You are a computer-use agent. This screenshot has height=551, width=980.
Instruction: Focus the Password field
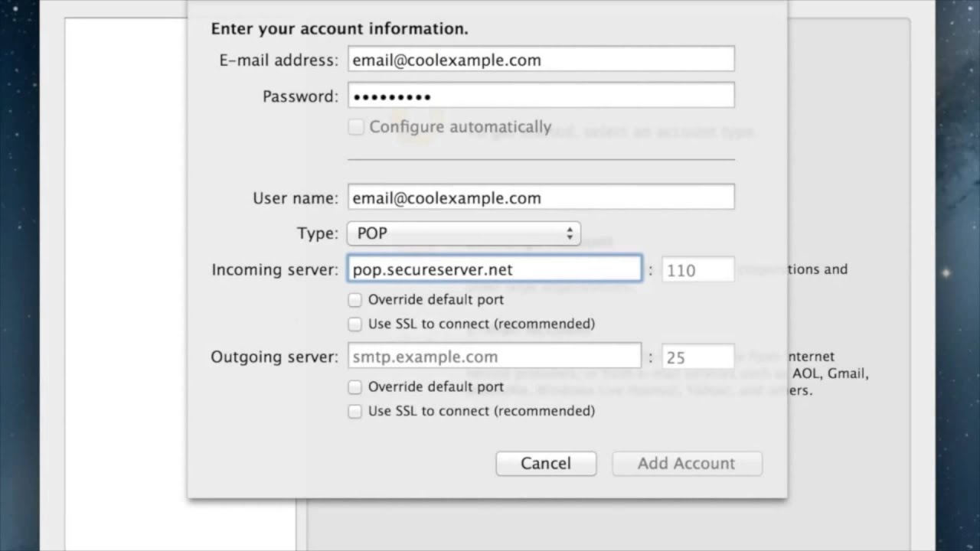541,96
